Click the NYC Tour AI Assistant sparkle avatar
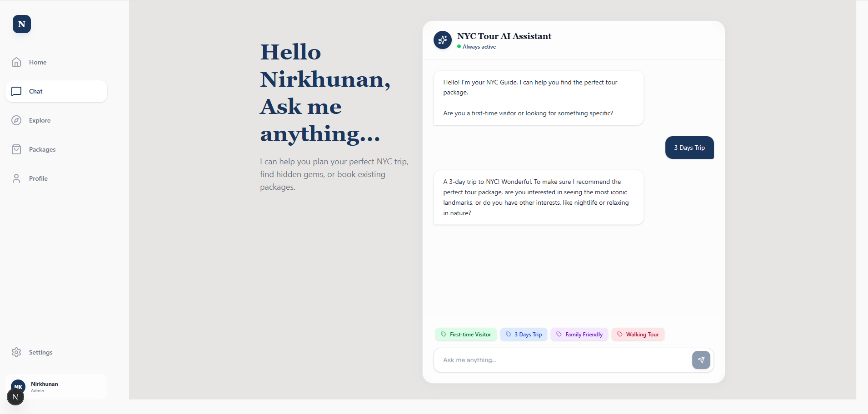 [443, 40]
